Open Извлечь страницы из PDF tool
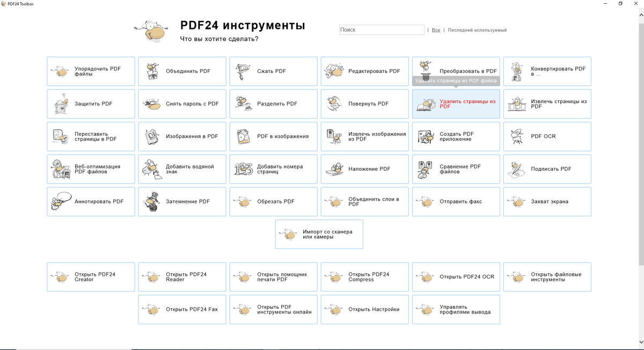644x350 pixels. 547,104
